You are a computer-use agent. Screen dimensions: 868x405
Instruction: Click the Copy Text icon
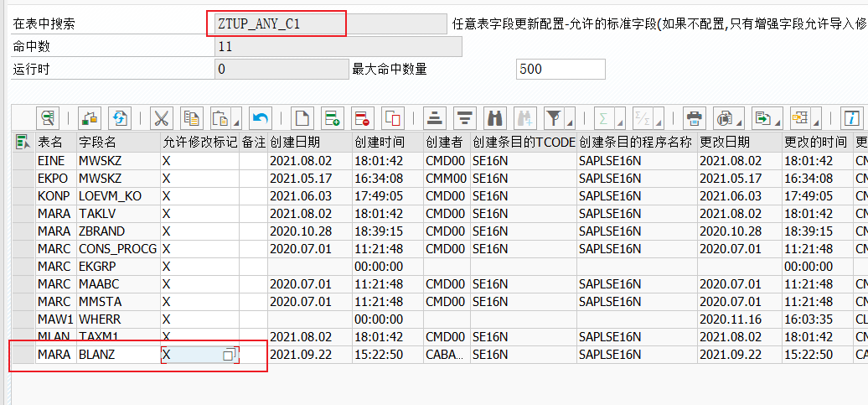(192, 117)
